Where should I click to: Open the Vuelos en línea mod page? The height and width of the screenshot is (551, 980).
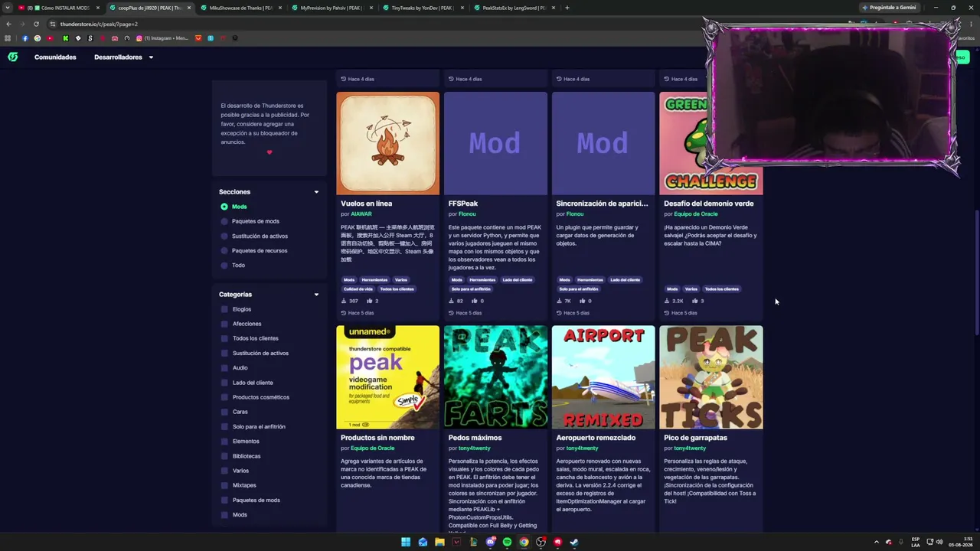tap(366, 204)
